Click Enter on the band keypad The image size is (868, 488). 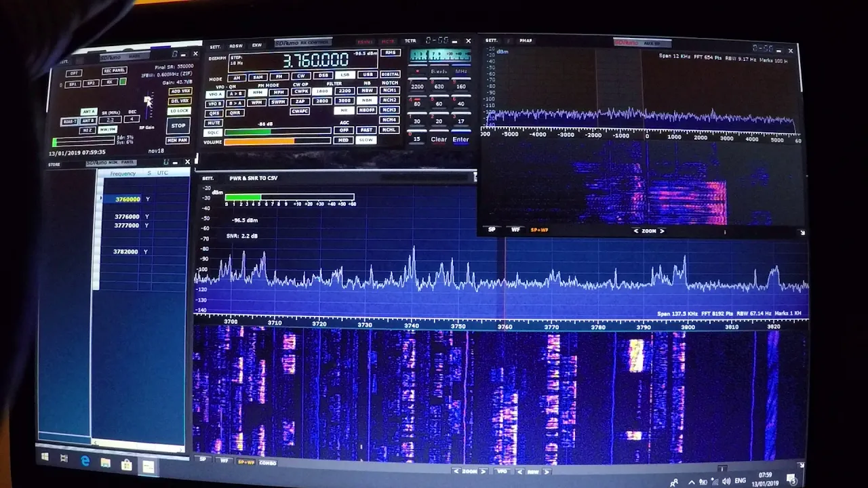pos(460,139)
